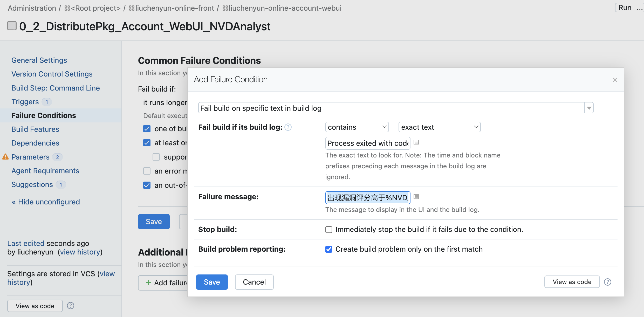Save the new failure condition

click(212, 282)
